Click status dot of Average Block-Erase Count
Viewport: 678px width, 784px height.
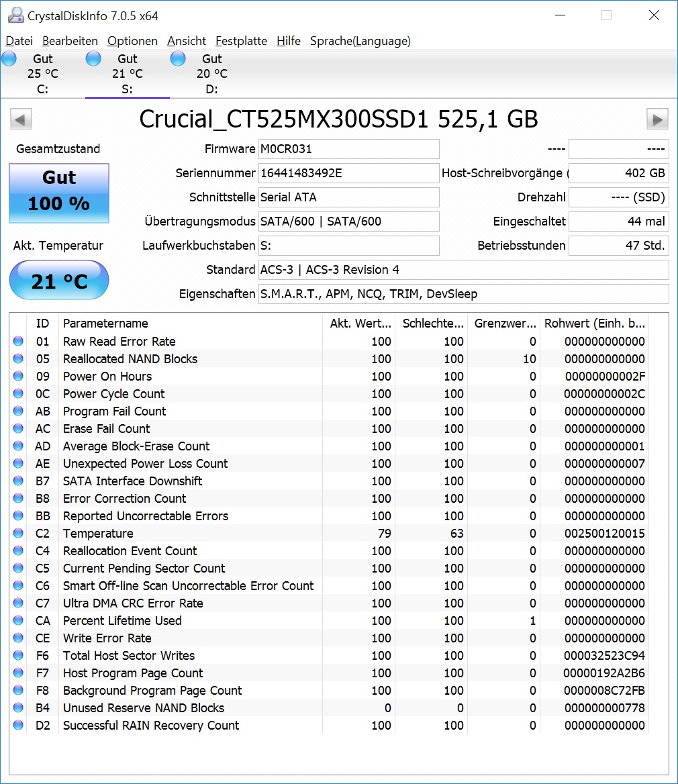coord(19,446)
